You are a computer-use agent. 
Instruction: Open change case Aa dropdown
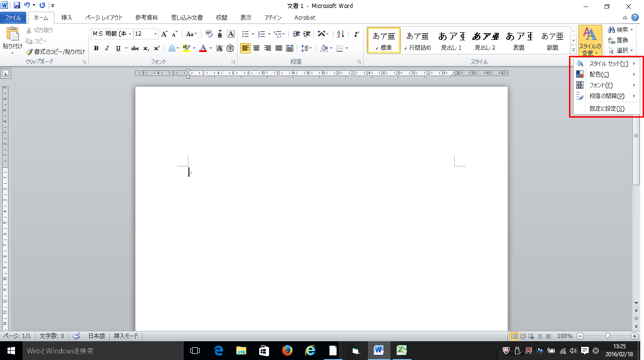point(191,34)
